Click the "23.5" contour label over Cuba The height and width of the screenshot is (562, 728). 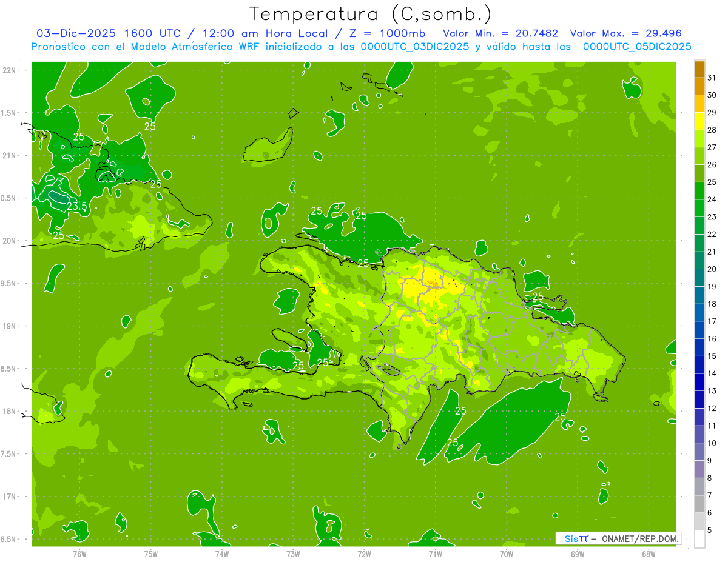76,207
